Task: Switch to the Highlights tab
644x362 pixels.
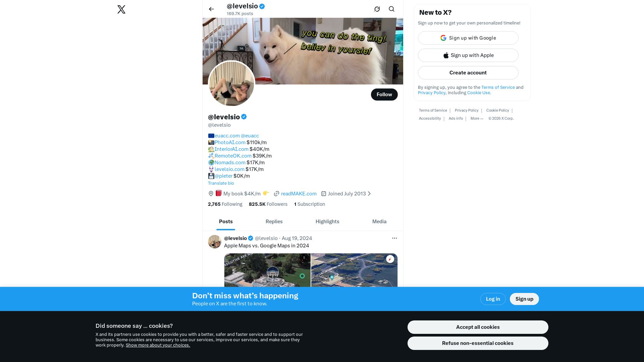Action: click(x=327, y=222)
